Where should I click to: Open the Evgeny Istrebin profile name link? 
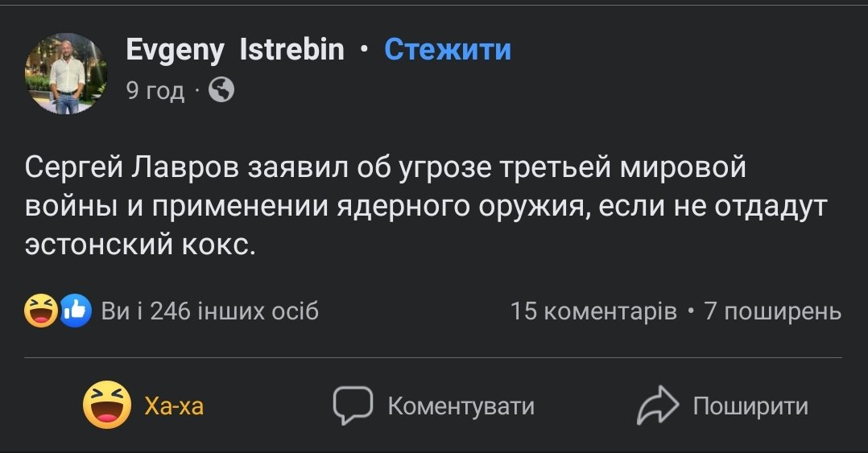[x=235, y=50]
